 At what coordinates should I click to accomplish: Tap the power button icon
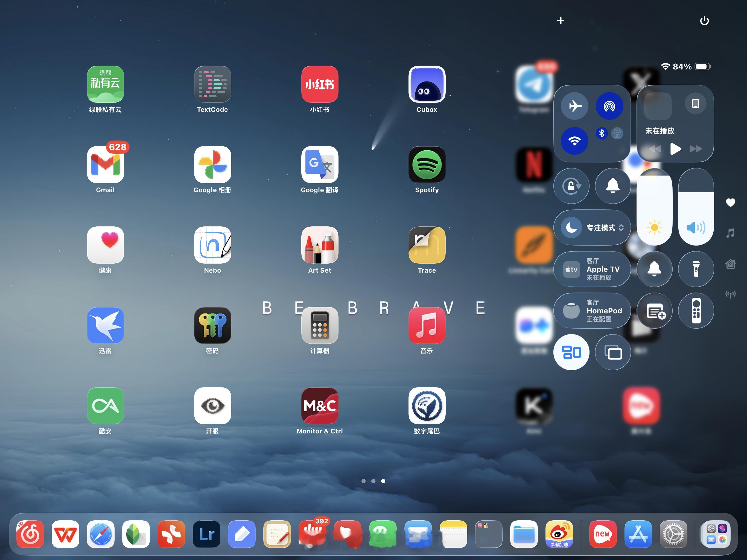pyautogui.click(x=704, y=21)
